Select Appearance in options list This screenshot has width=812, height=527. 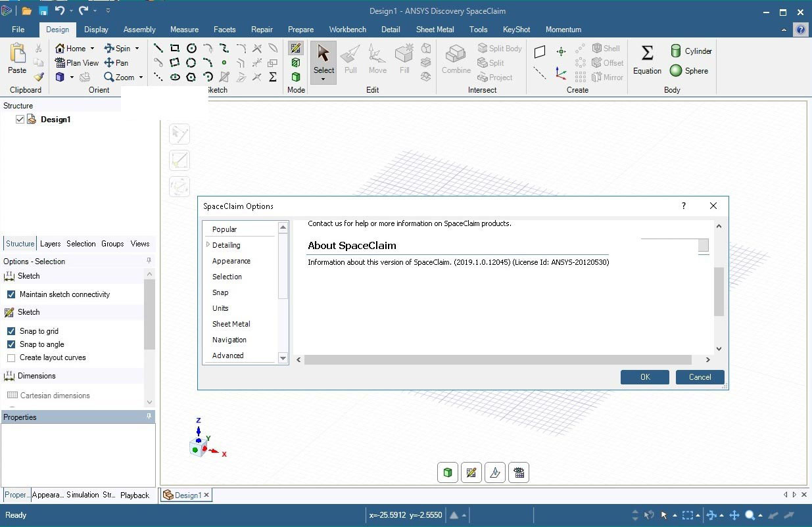(x=231, y=261)
